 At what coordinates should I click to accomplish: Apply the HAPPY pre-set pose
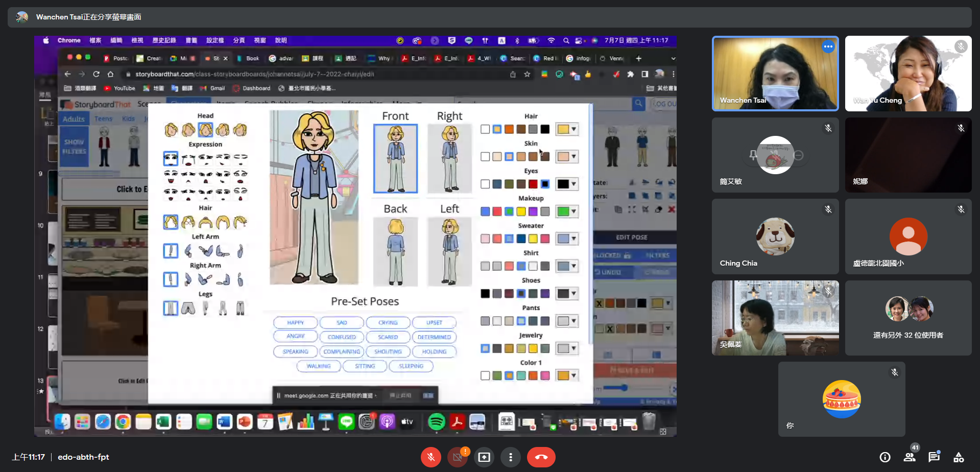point(295,323)
